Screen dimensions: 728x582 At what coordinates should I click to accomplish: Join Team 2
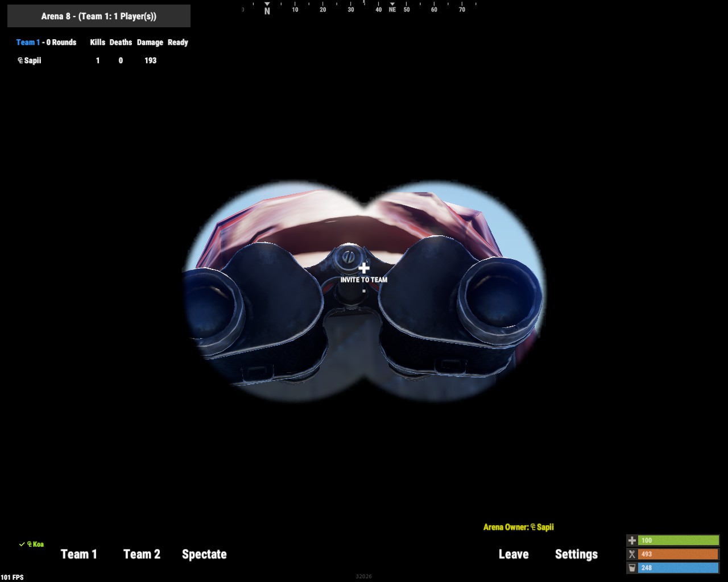(x=142, y=554)
